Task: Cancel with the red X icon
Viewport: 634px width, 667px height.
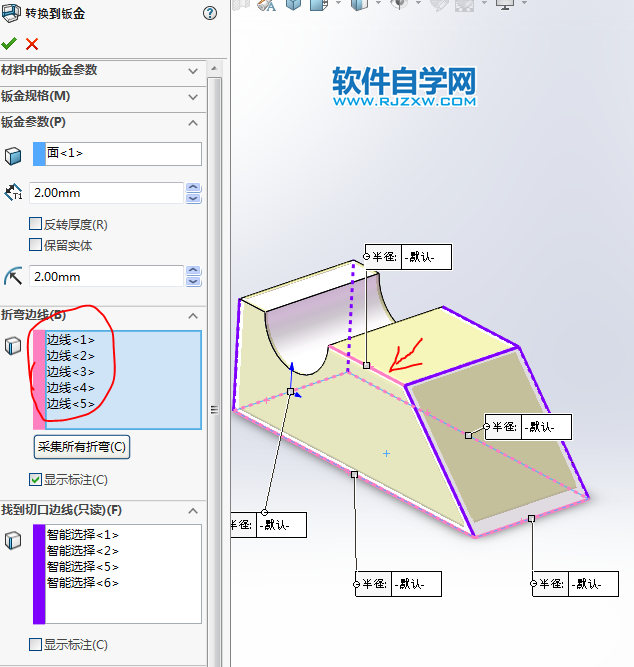Action: pos(32,44)
